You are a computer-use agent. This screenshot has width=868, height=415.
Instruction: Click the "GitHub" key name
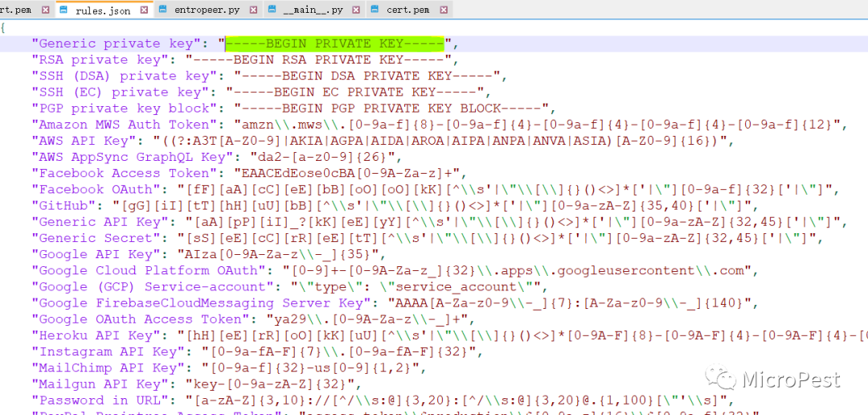pyautogui.click(x=63, y=206)
